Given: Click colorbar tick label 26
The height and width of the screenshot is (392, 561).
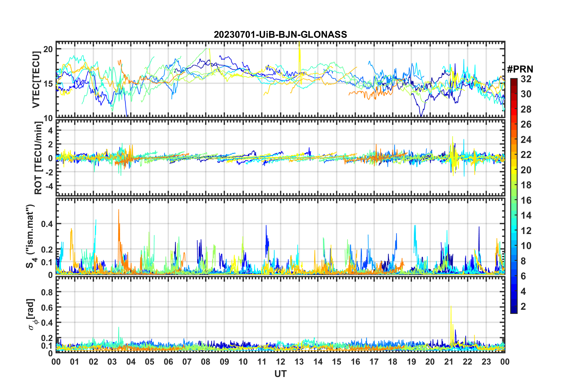Looking at the screenshot, I should coord(526,124).
